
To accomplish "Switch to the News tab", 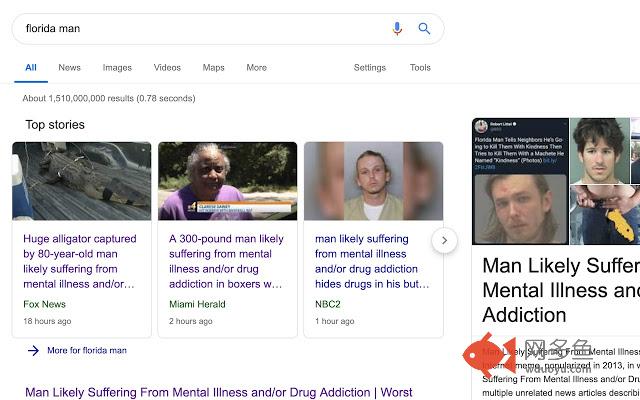I will [x=69, y=68].
